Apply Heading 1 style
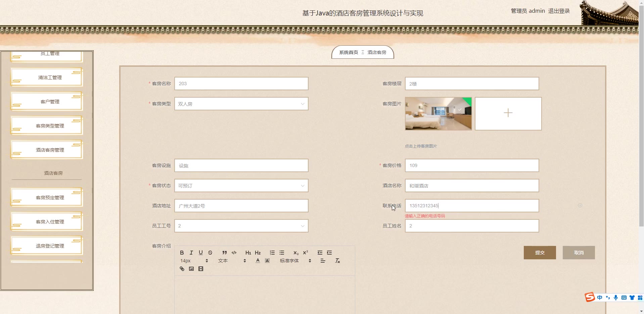This screenshot has width=644, height=314. 248,253
